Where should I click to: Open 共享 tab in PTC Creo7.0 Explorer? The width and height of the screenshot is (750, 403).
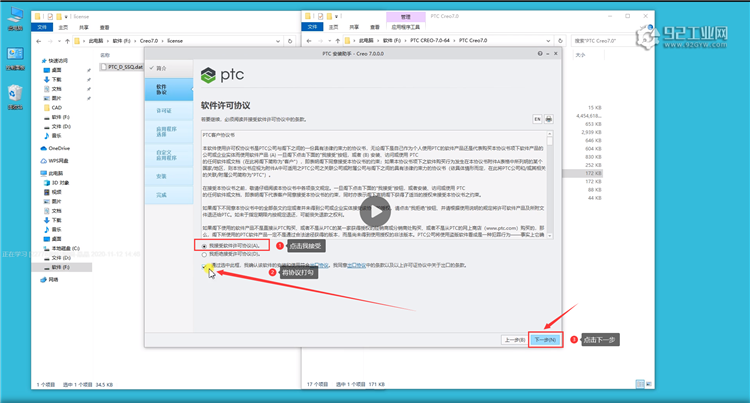pos(354,27)
